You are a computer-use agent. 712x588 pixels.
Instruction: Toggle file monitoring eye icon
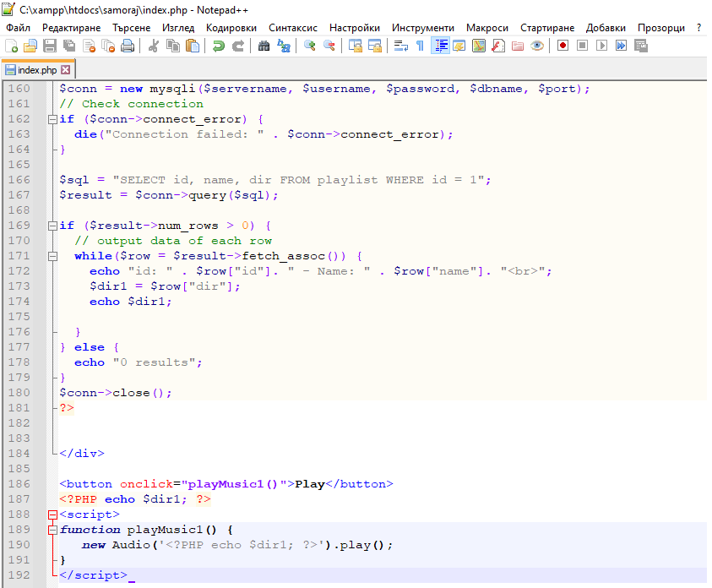pos(537,46)
